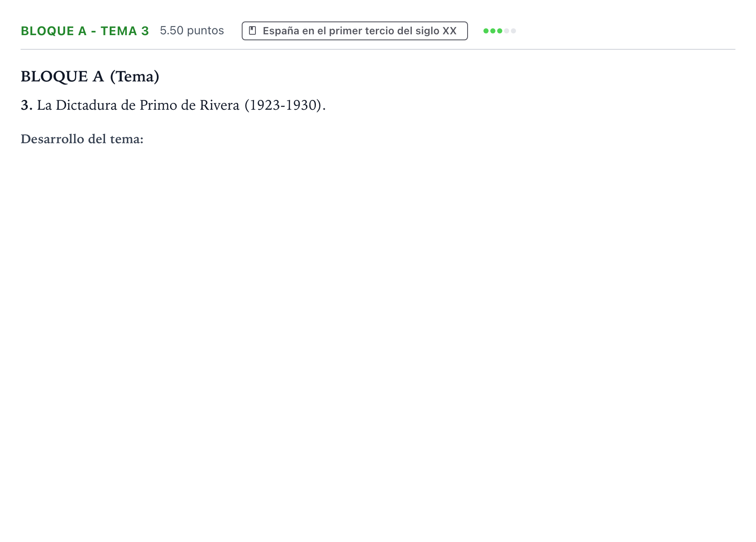Click the second green difficulty dot
Screen dimensions: 756x542
(493, 31)
